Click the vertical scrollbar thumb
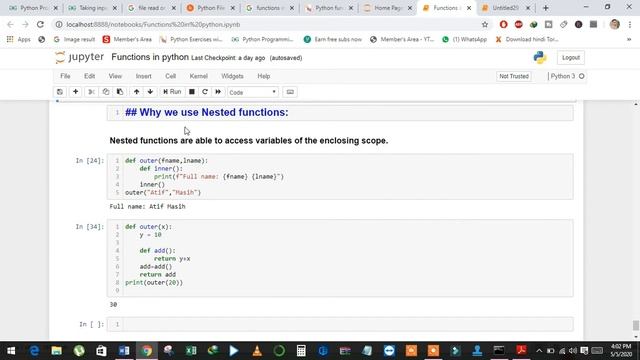This screenshot has width=640, height=360. [x=636, y=326]
